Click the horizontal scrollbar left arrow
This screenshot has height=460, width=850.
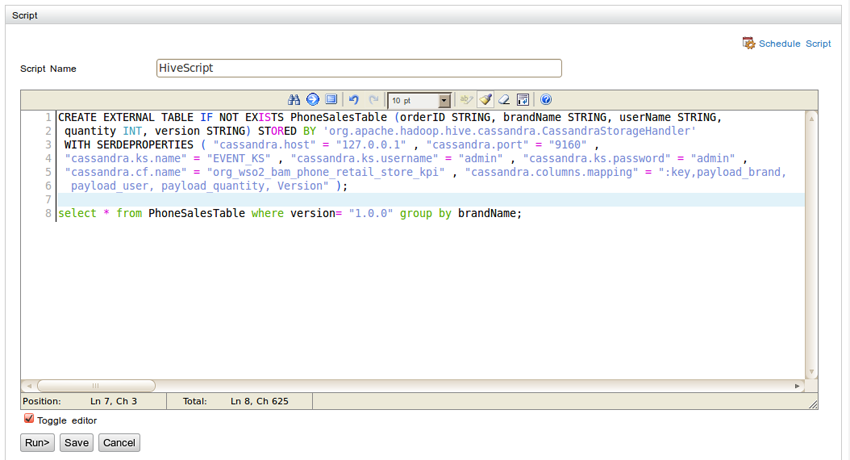[x=29, y=386]
